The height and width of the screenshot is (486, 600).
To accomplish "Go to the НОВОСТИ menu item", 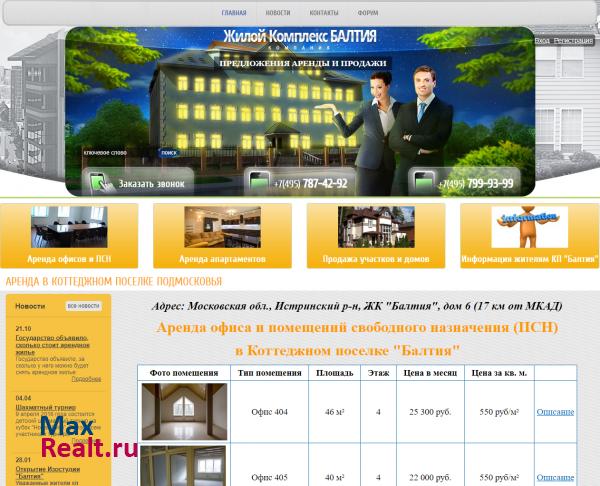I will click(278, 13).
